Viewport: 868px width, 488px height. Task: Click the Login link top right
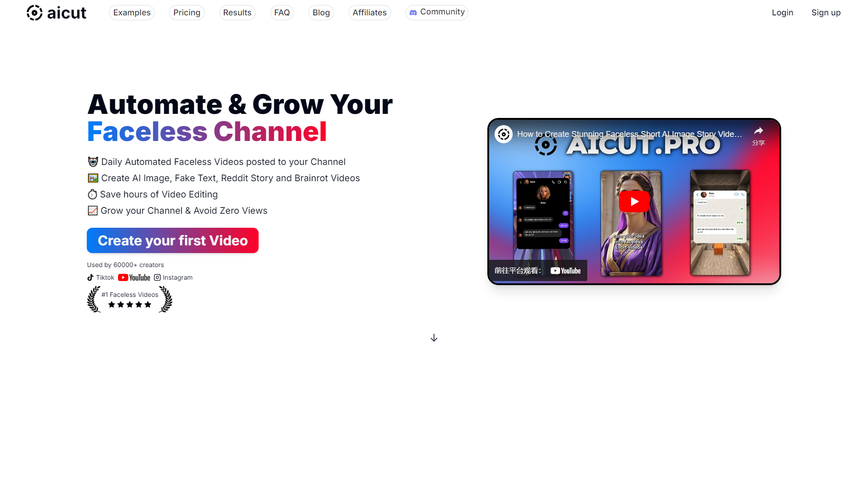pyautogui.click(x=782, y=12)
